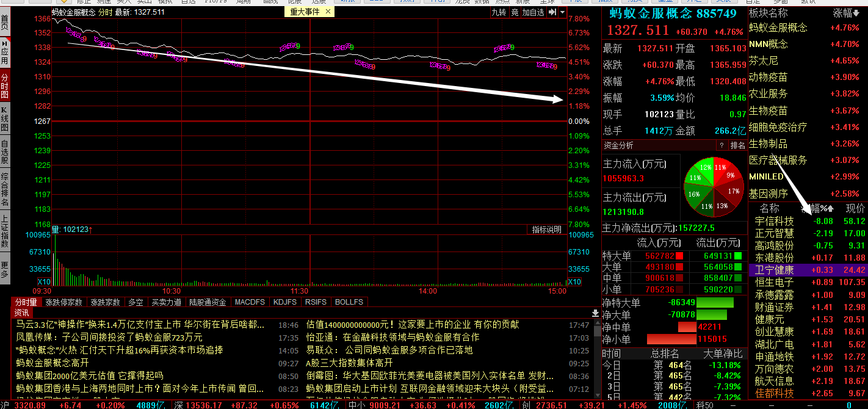The image size is (868, 409).
Task: Click the 九转 indicator button
Action: pyautogui.click(x=499, y=12)
